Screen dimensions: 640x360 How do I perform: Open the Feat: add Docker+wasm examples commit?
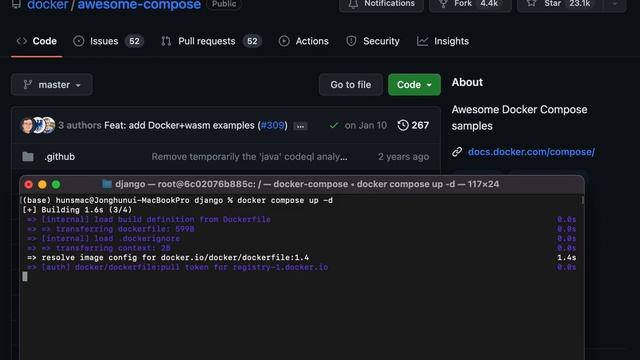click(179, 125)
